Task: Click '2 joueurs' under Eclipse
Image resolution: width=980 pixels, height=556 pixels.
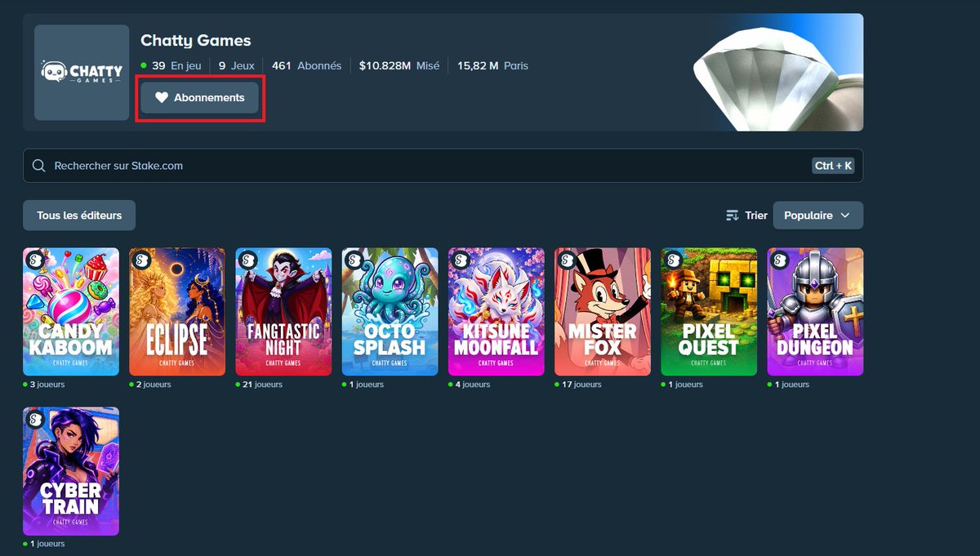Action: 153,385
